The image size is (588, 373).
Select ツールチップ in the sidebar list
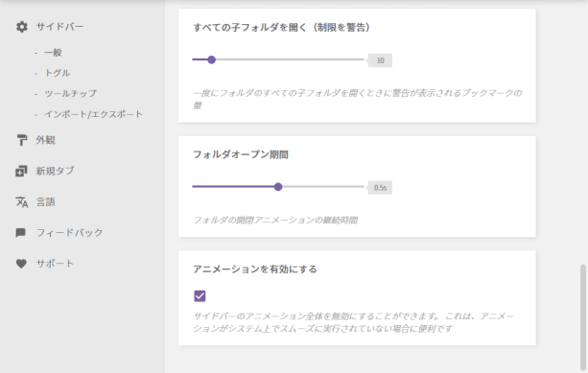pyautogui.click(x=70, y=93)
